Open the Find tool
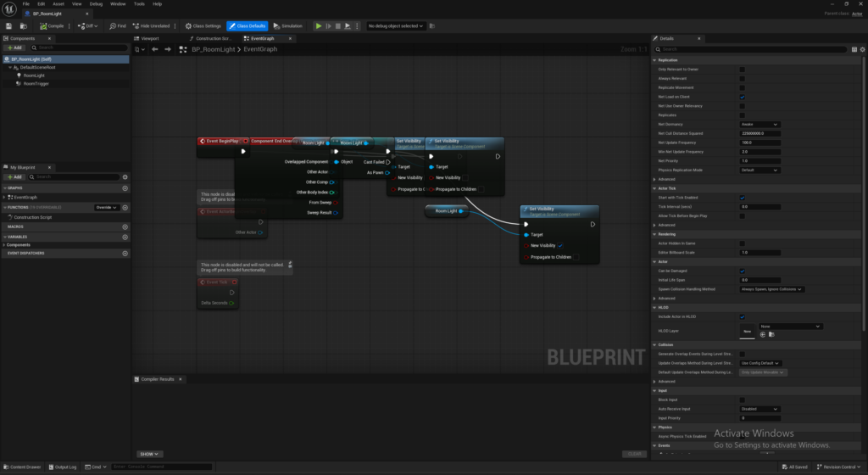The width and height of the screenshot is (868, 475). [117, 26]
